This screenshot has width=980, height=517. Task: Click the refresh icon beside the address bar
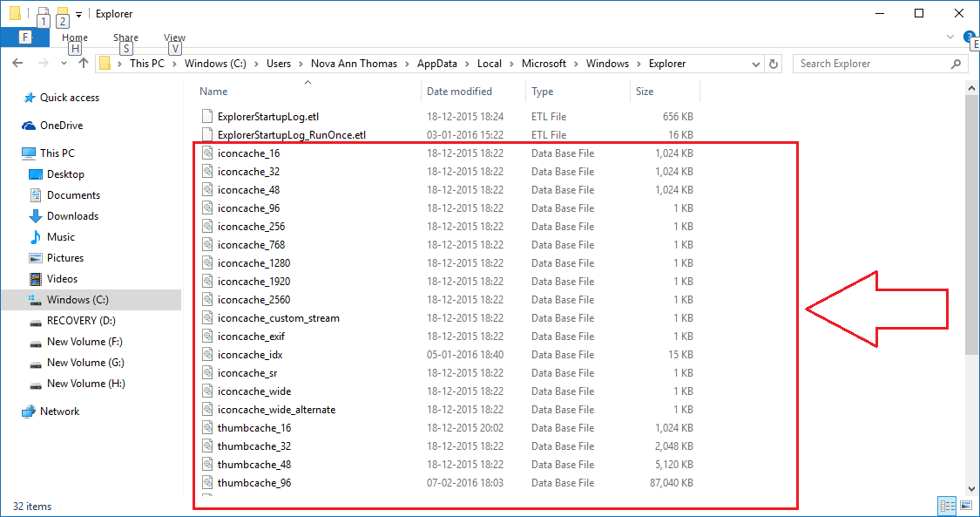point(773,63)
